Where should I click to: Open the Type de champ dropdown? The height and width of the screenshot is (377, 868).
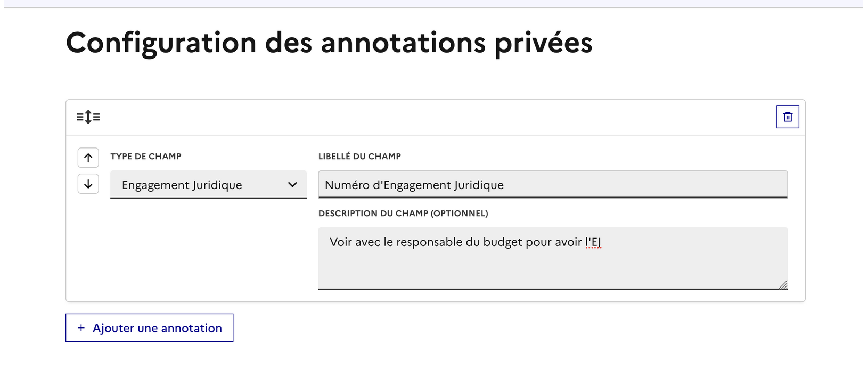[x=208, y=185]
